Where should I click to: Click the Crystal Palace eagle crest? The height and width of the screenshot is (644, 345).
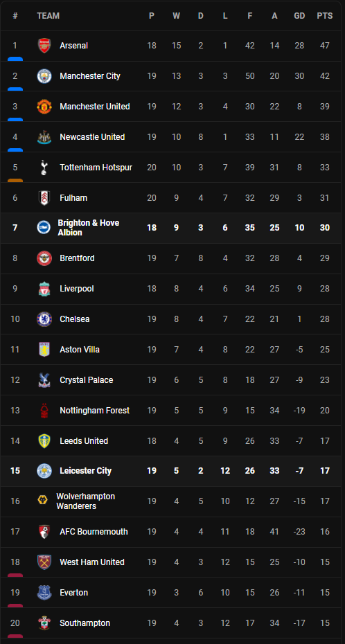(x=44, y=380)
